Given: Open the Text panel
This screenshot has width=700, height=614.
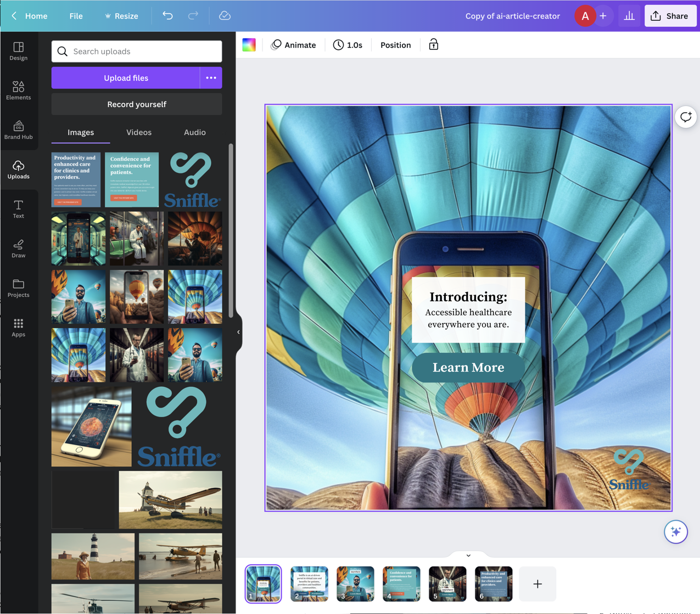Looking at the screenshot, I should (x=19, y=209).
